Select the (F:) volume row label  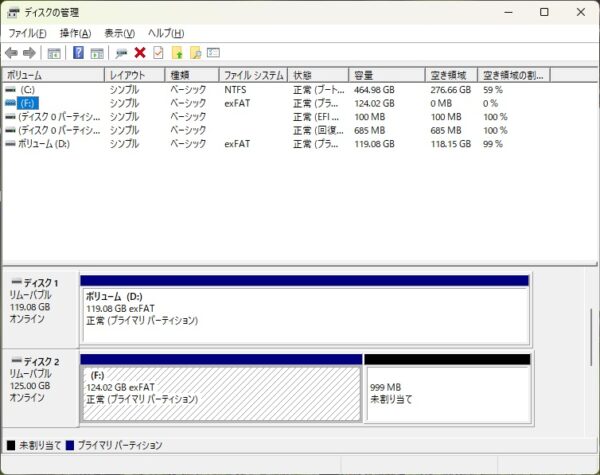[x=28, y=103]
